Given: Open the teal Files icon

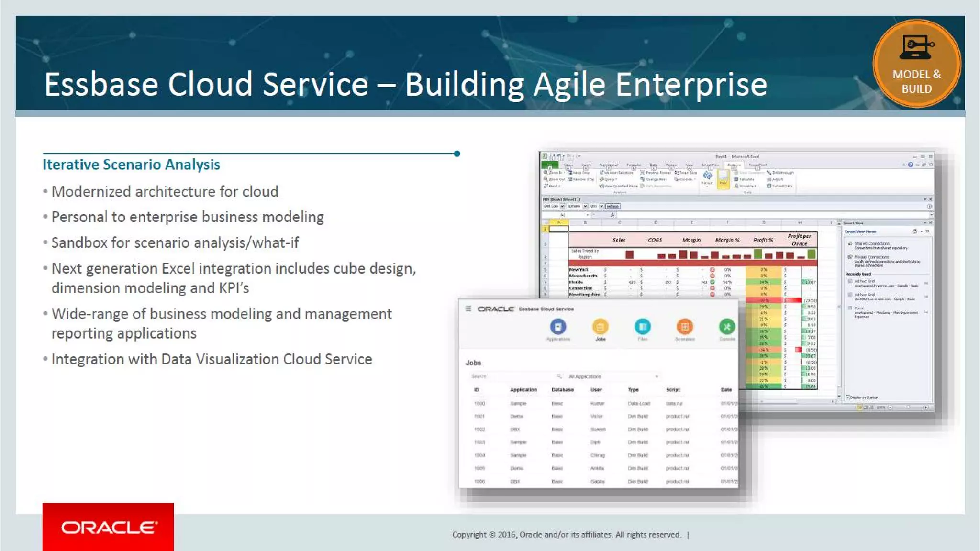Looking at the screenshot, I should pos(642,327).
